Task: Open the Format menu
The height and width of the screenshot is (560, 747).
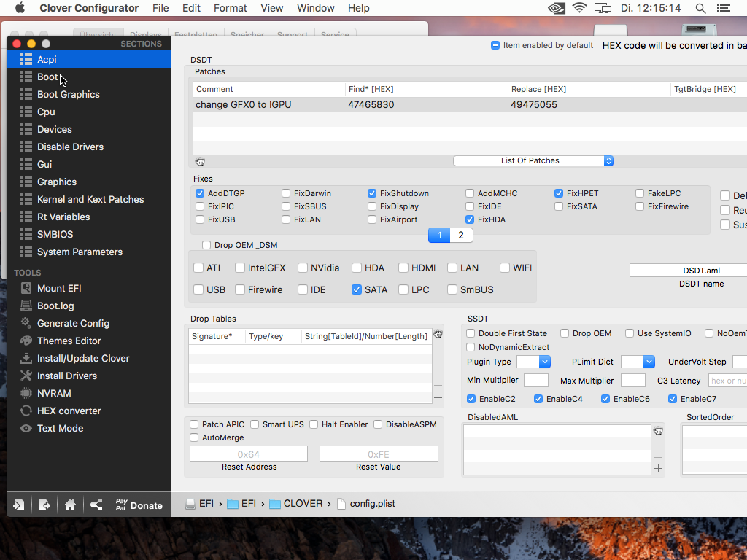Action: tap(230, 8)
